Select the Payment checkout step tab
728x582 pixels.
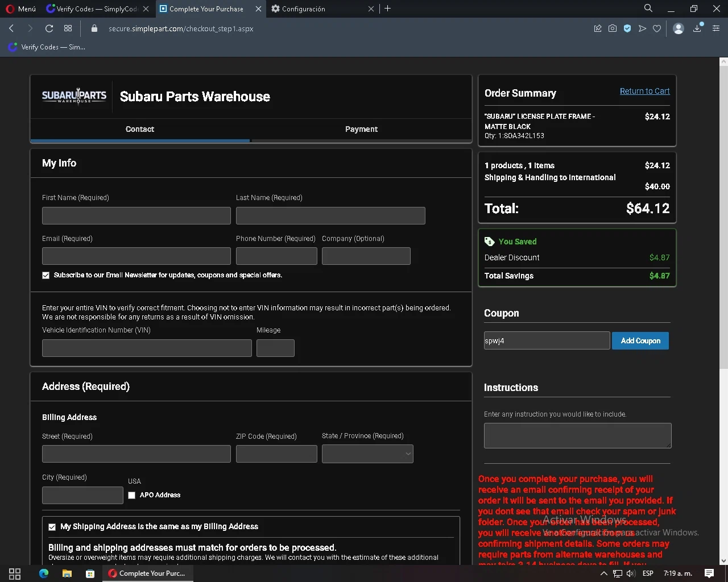tap(361, 129)
